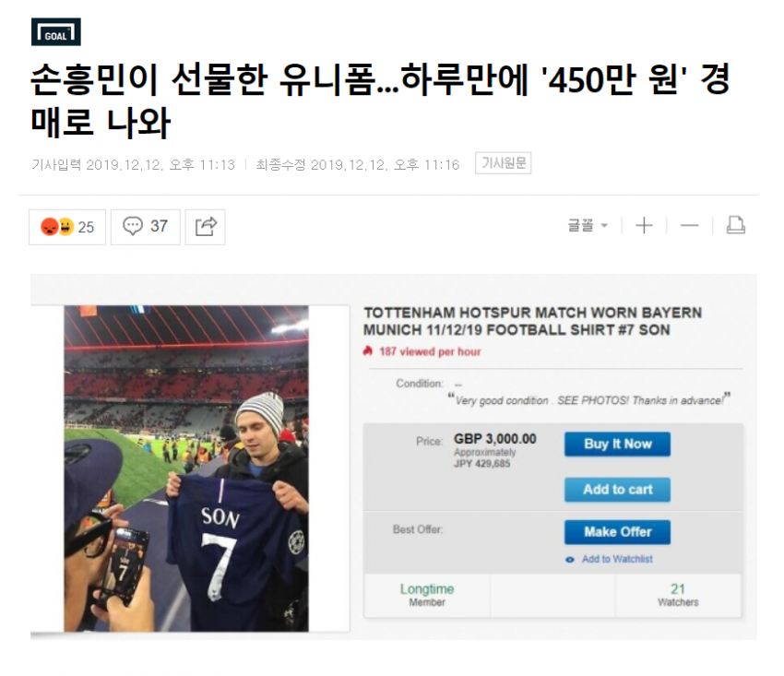Open the SON 7 shirt photo
Viewport: 784px width, 676px height.
click(186, 468)
